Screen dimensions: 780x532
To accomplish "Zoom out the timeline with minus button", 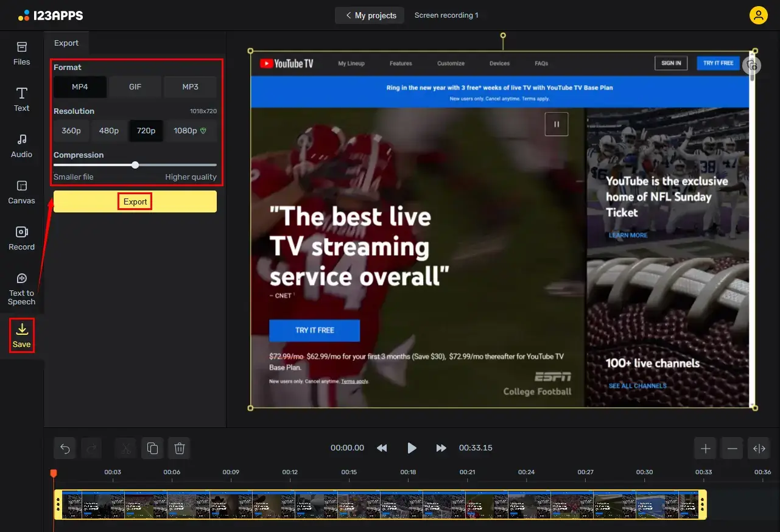I will [x=733, y=449].
